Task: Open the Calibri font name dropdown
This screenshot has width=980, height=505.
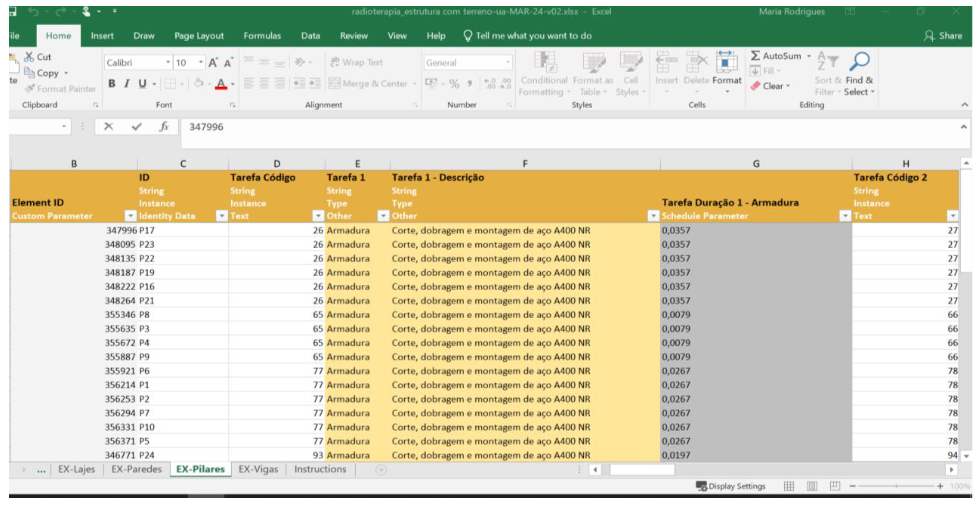Action: pyautogui.click(x=168, y=62)
